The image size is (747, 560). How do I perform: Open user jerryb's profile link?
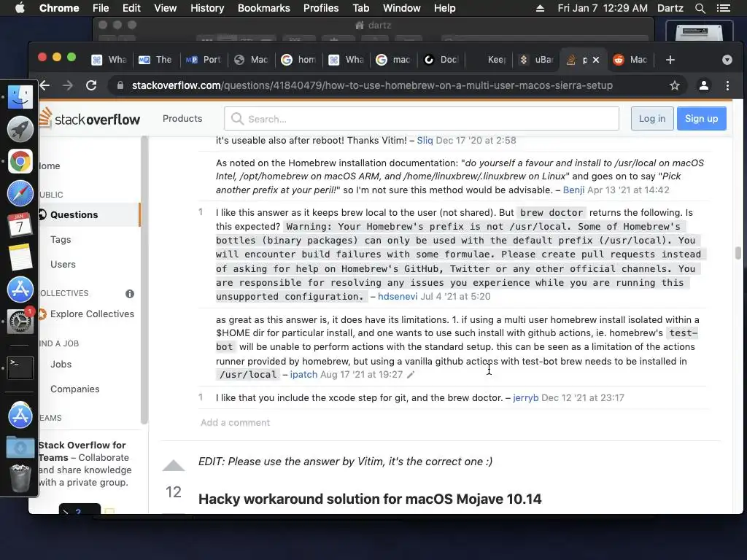coord(525,398)
